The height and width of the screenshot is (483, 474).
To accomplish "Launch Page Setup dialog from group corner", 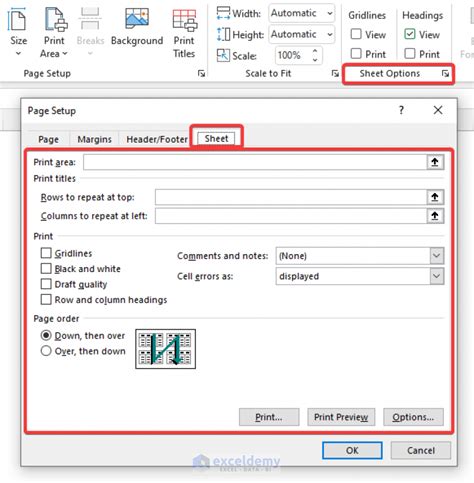I will [x=201, y=73].
